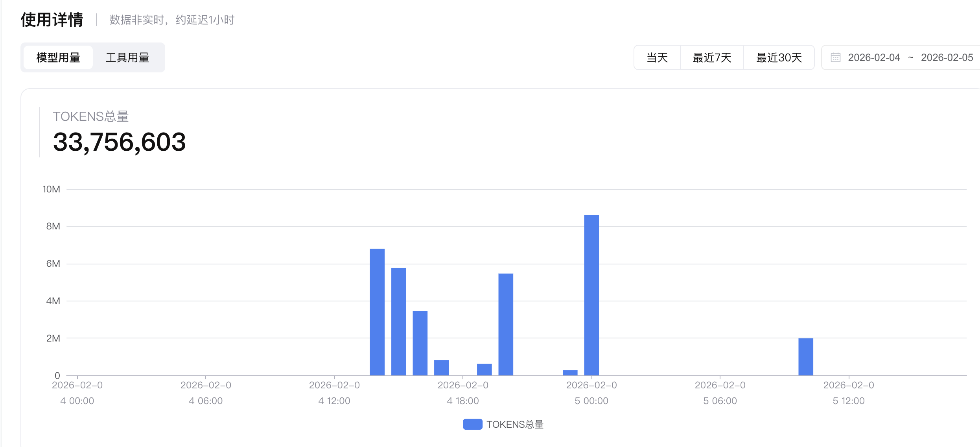The height and width of the screenshot is (447, 980).
Task: Click the 5.5M bar near 4 18:00
Action: tap(506, 323)
